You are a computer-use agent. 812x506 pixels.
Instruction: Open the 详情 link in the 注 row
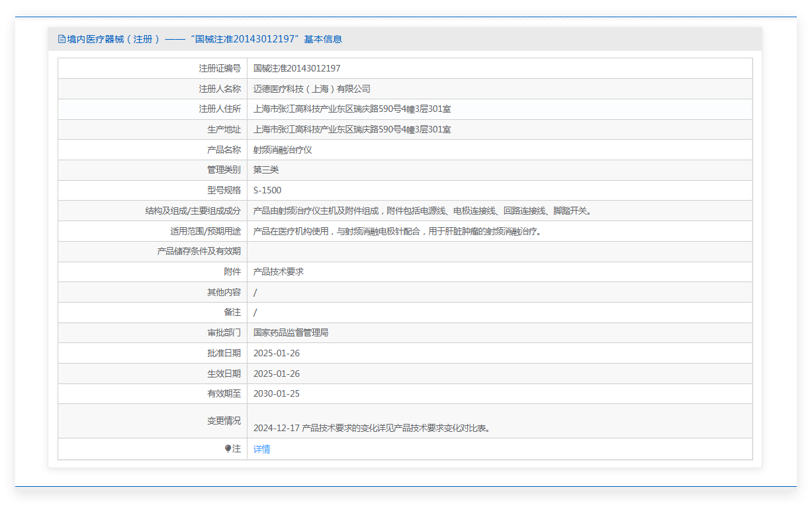pyautogui.click(x=262, y=449)
